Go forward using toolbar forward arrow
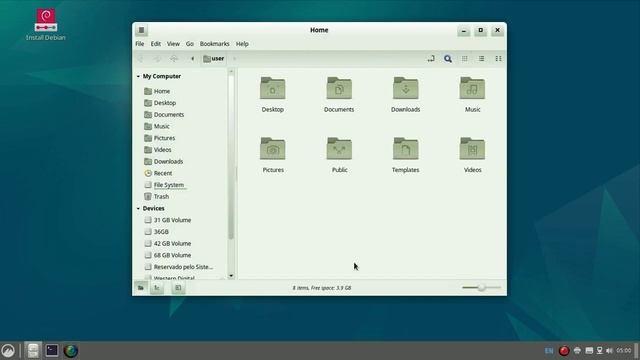This screenshot has width=640, height=360. tap(157, 59)
